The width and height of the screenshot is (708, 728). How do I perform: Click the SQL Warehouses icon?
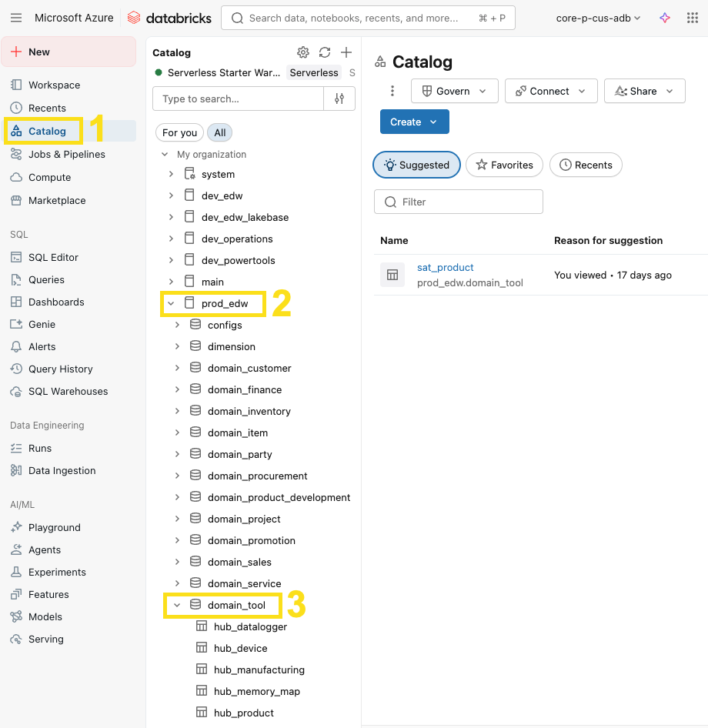click(x=16, y=392)
